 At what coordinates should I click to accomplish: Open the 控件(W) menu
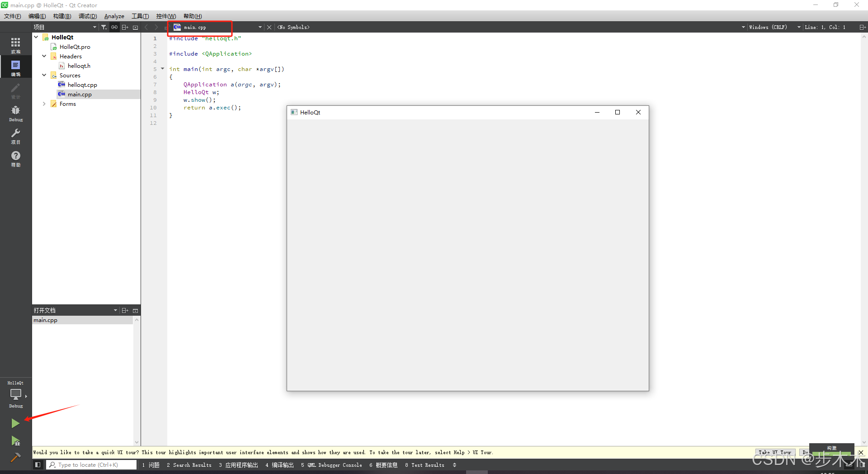point(166,16)
